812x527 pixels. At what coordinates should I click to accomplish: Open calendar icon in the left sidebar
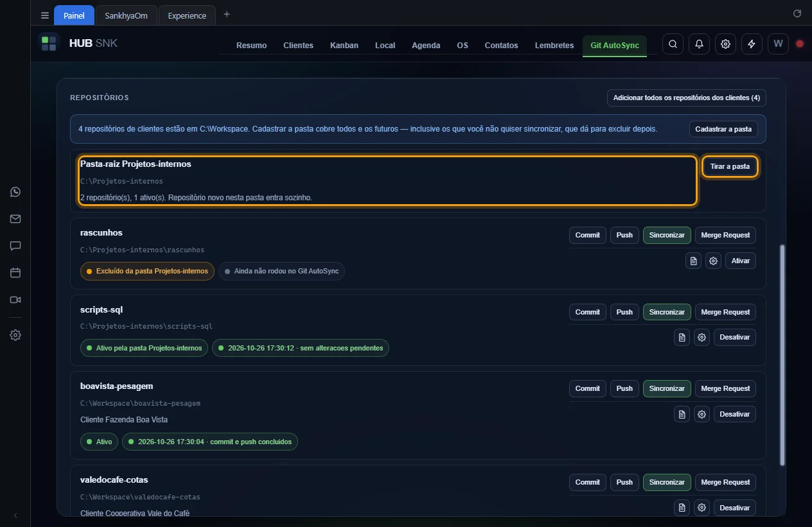click(15, 273)
